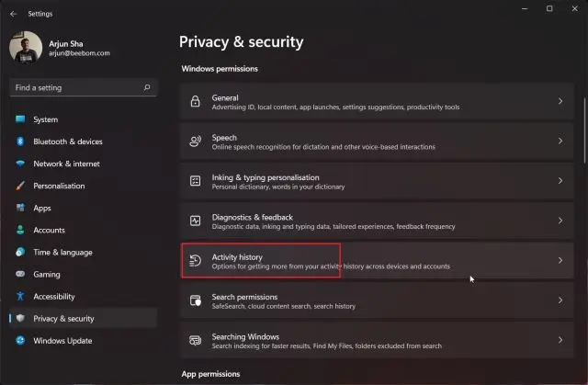Click the Arjun Sha account name
This screenshot has width=588, height=385.
coord(66,43)
